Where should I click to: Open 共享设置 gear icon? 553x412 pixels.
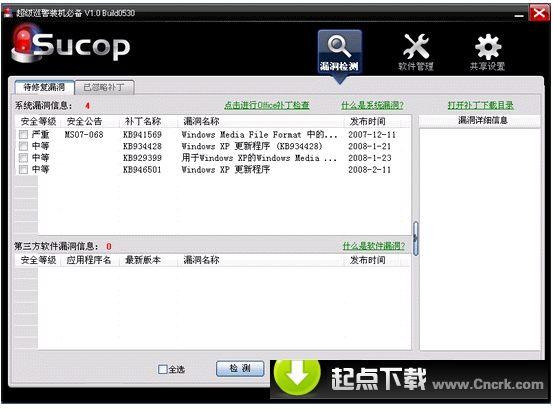pyautogui.click(x=487, y=52)
